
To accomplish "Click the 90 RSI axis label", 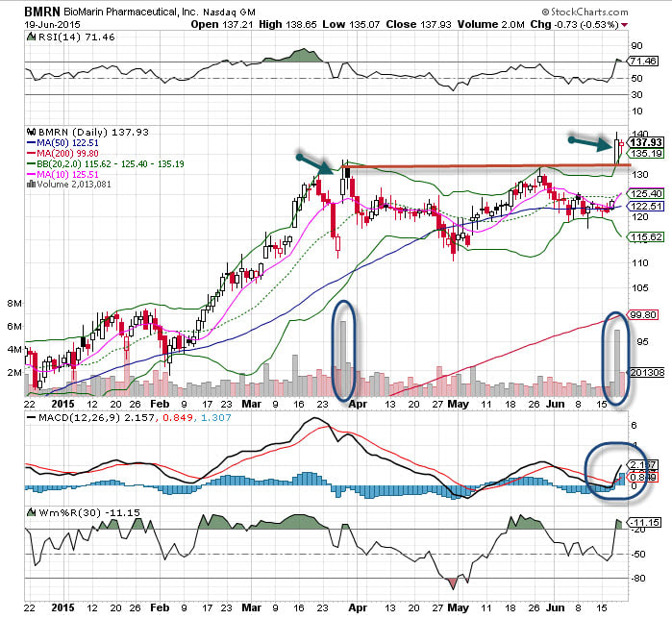I will [637, 46].
